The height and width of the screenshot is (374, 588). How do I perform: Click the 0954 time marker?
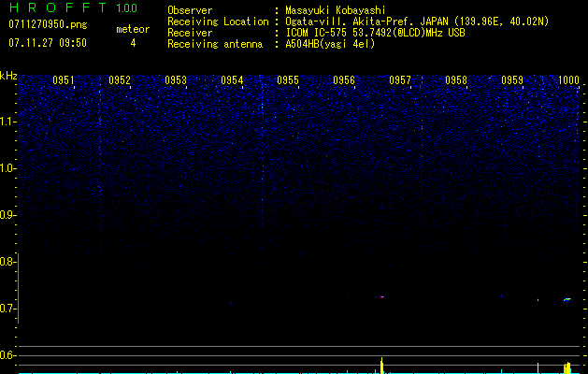(x=232, y=80)
